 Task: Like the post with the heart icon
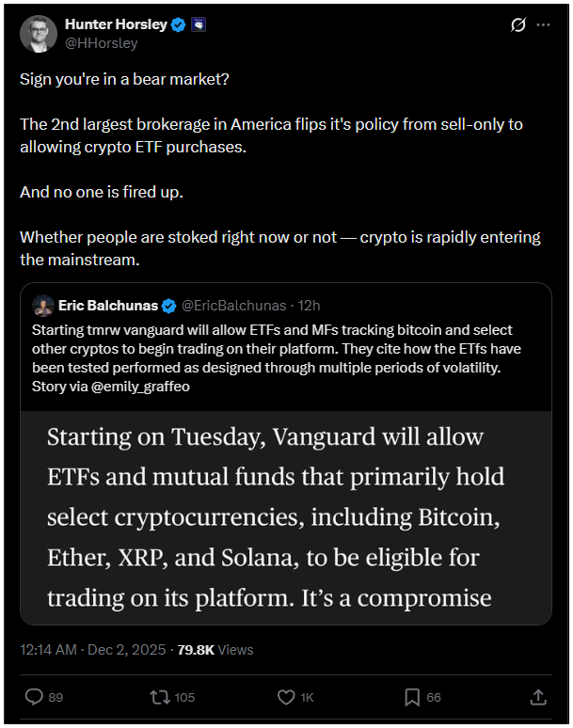point(287,697)
